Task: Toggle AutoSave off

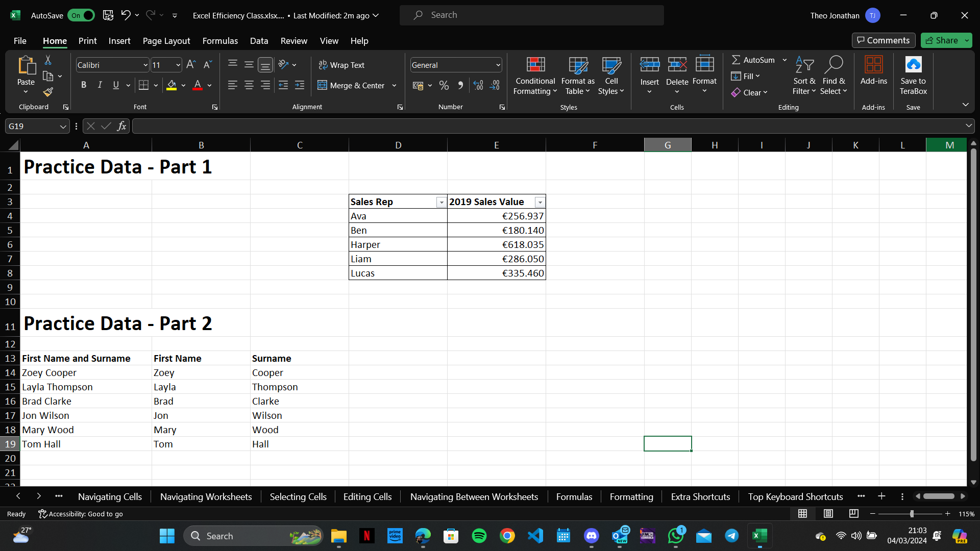Action: 81,15
